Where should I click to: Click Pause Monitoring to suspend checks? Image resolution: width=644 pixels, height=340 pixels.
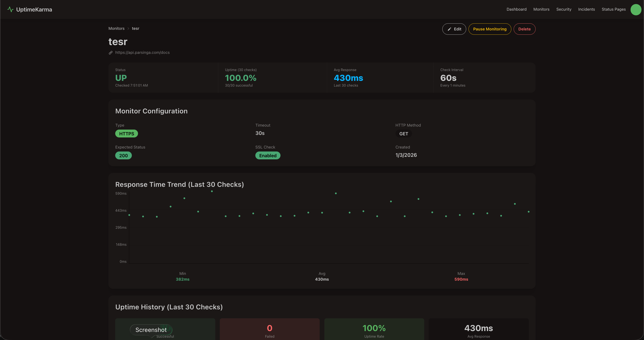[490, 29]
